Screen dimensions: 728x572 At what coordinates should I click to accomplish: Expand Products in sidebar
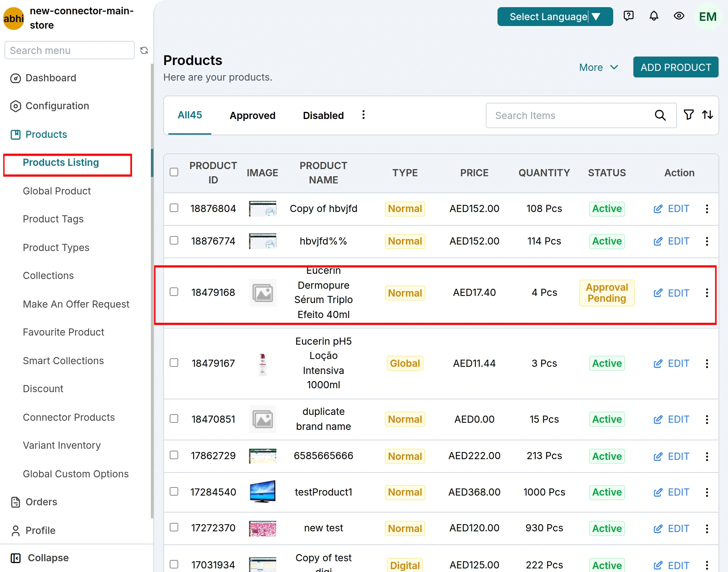38,134
